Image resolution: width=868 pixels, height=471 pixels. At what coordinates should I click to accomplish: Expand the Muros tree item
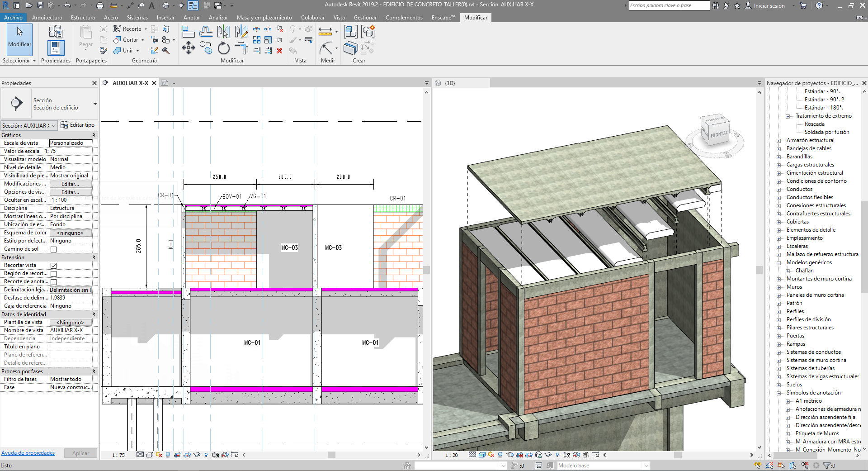pyautogui.click(x=779, y=287)
